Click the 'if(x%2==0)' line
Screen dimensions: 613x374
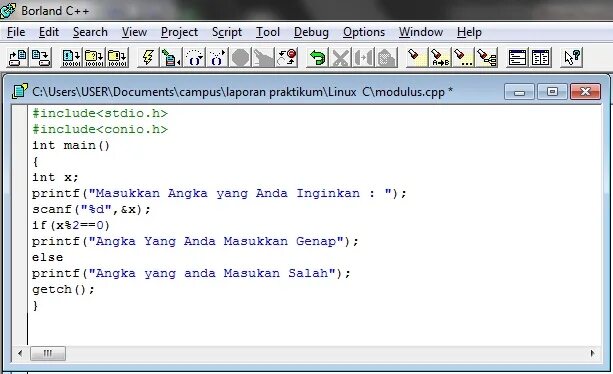coord(71,225)
